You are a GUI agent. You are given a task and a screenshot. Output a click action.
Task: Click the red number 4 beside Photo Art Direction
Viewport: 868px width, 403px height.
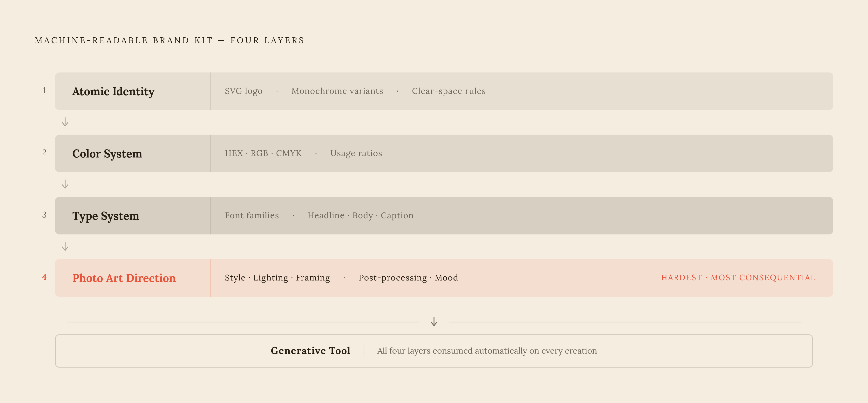point(44,277)
